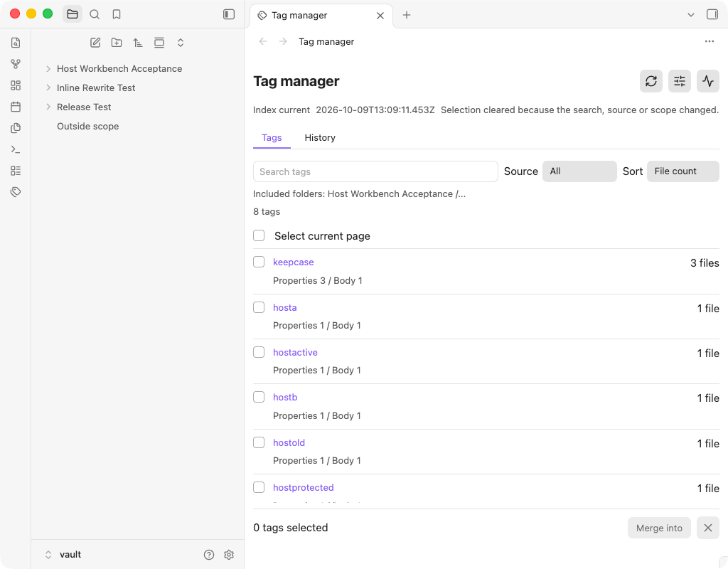Open Tag manager ribbon icon
The image size is (728, 569).
click(16, 192)
